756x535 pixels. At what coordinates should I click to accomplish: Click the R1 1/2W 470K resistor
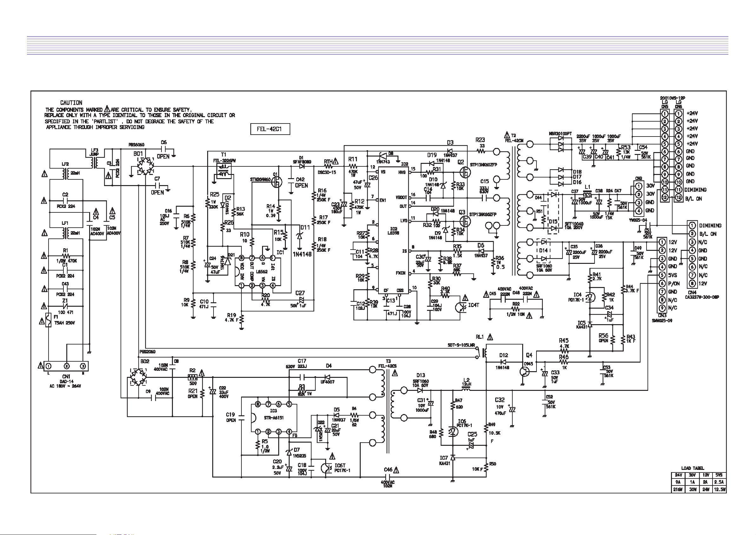click(66, 256)
